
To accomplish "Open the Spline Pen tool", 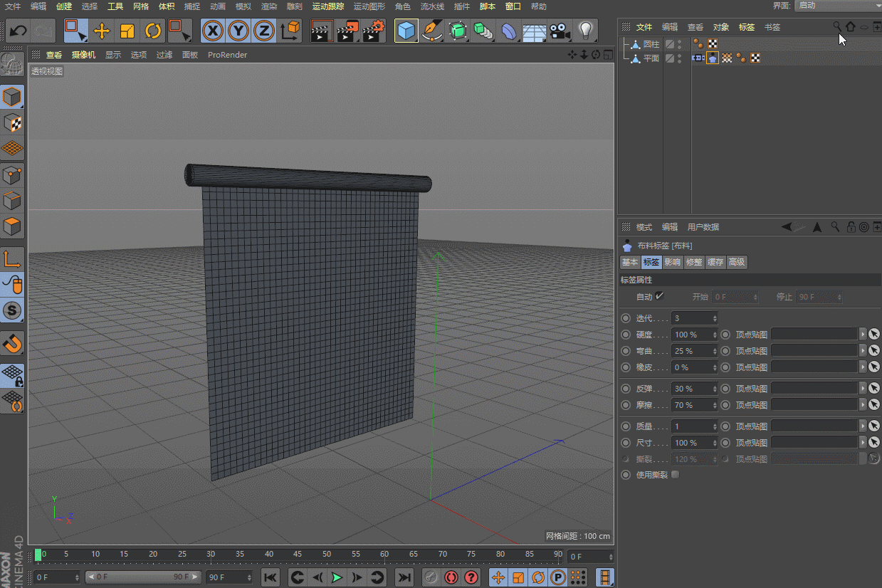I will pos(432,31).
